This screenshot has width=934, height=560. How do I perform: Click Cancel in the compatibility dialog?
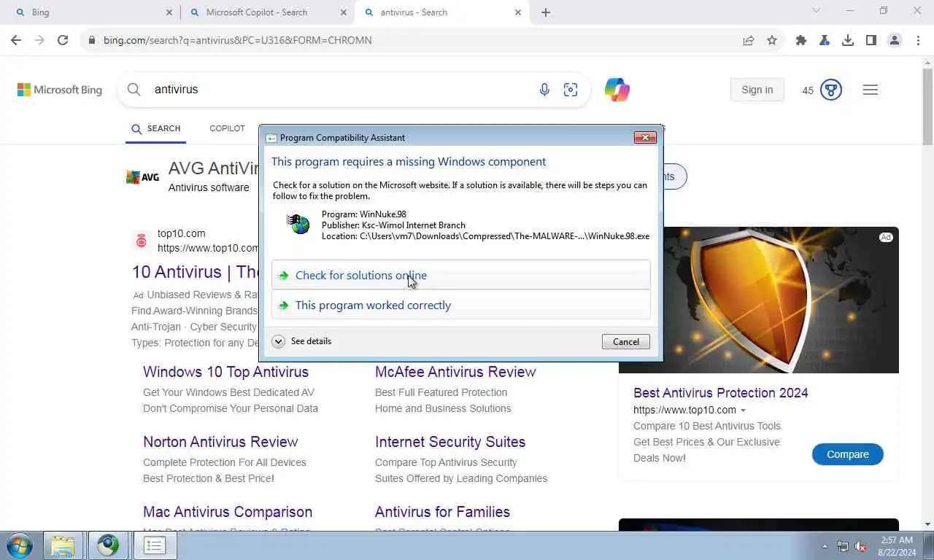pos(625,341)
